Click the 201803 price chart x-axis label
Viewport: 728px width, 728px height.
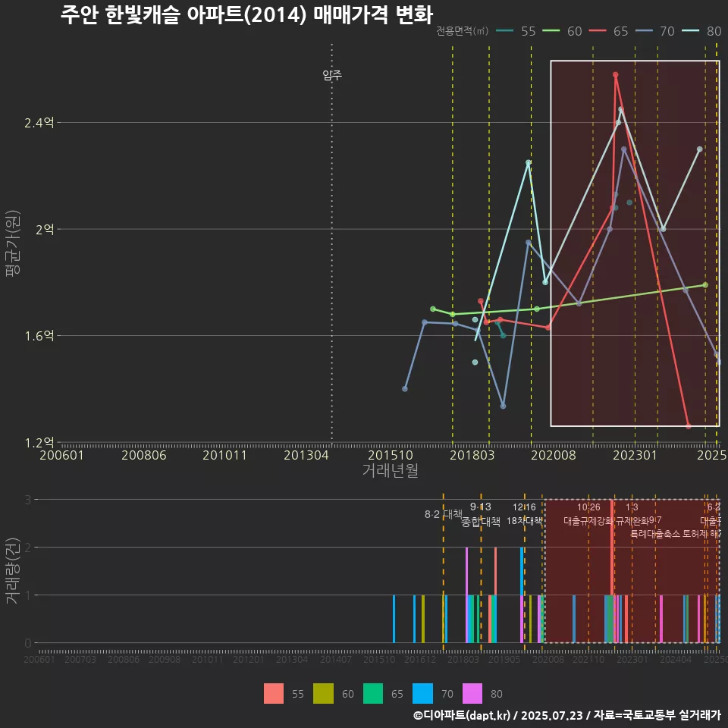pyautogui.click(x=472, y=455)
